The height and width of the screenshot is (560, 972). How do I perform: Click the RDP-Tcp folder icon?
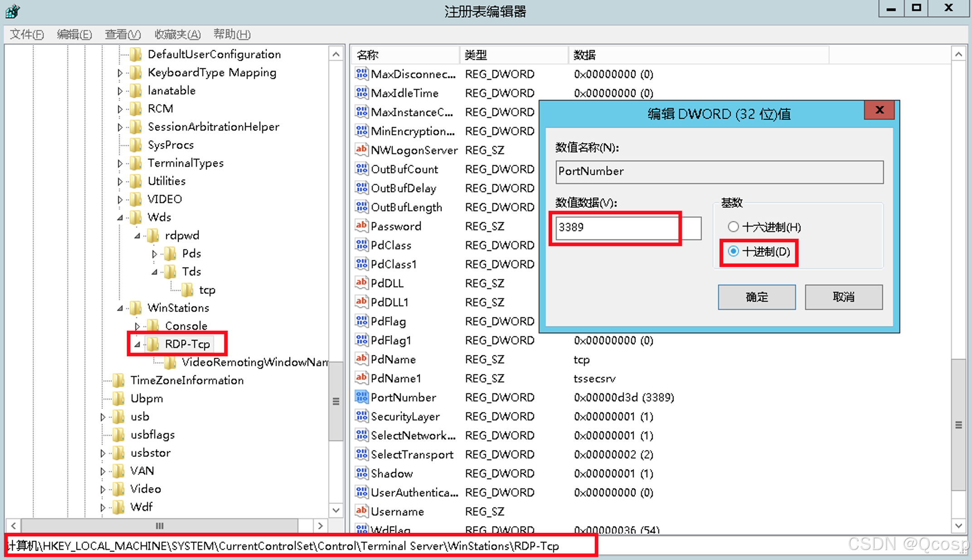tap(154, 344)
